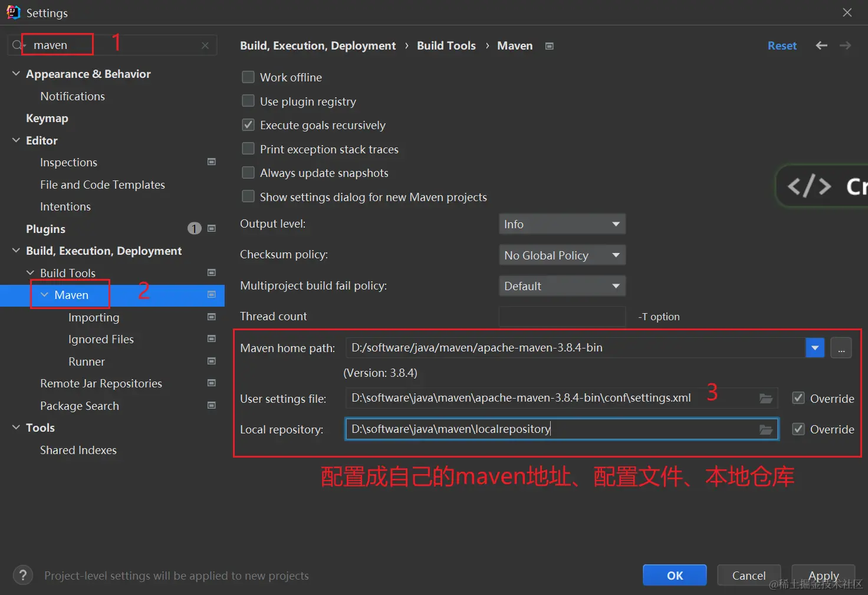Screen dimensions: 868x595
Task: Collapse Build, Execution, Deployment chevron
Action: 16,251
